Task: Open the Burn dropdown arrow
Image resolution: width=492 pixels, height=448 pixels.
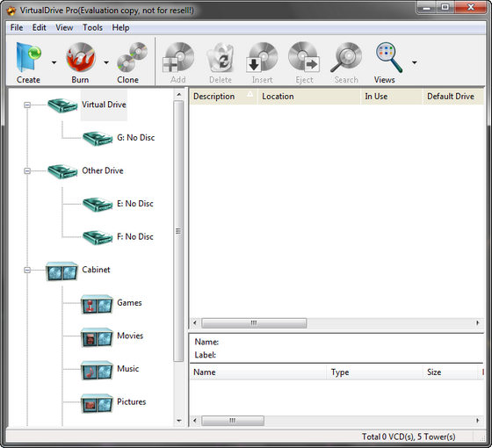Action: point(106,62)
